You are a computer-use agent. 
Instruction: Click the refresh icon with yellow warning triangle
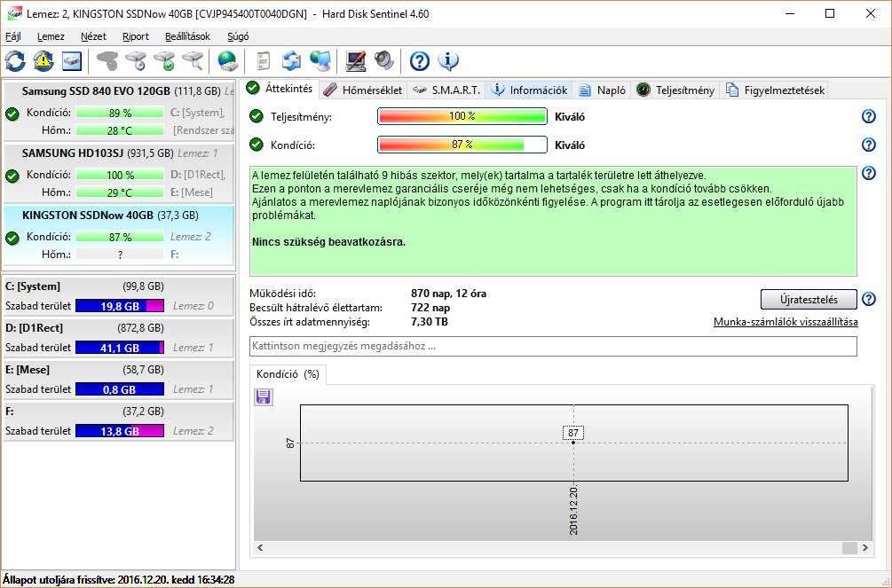point(43,61)
